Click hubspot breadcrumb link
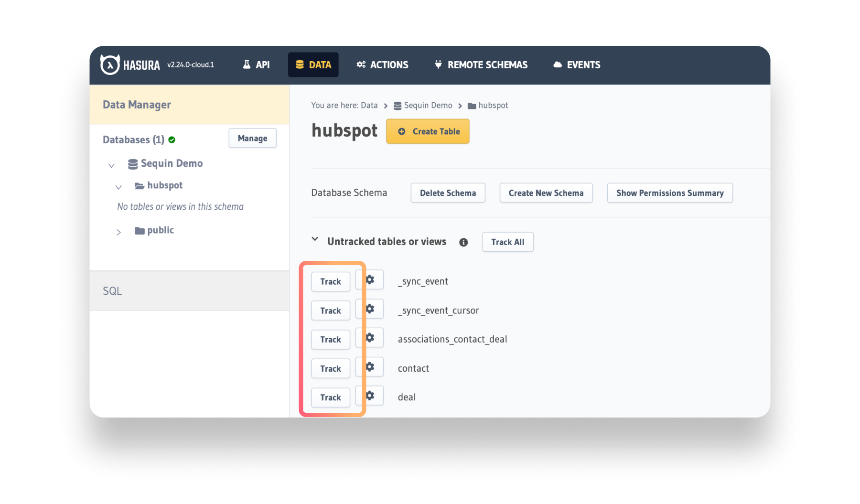The width and height of the screenshot is (860, 504). click(488, 105)
